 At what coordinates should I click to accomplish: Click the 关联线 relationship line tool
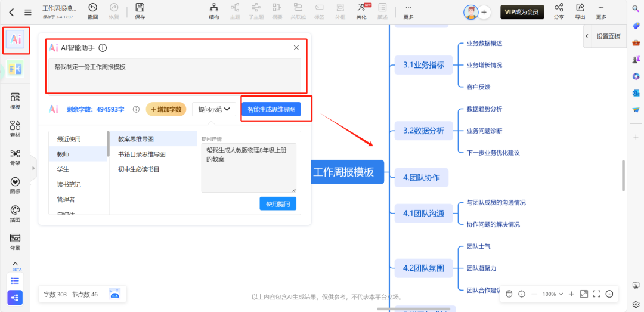click(298, 11)
